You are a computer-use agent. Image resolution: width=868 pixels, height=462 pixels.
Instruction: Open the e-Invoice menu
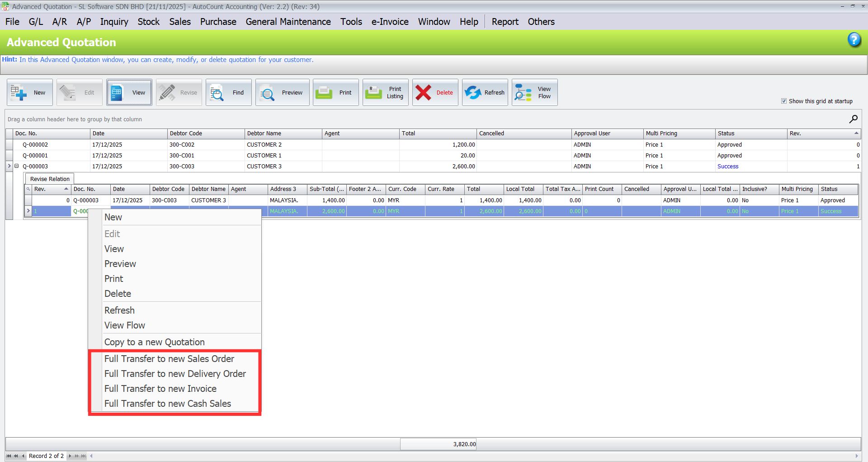point(390,21)
